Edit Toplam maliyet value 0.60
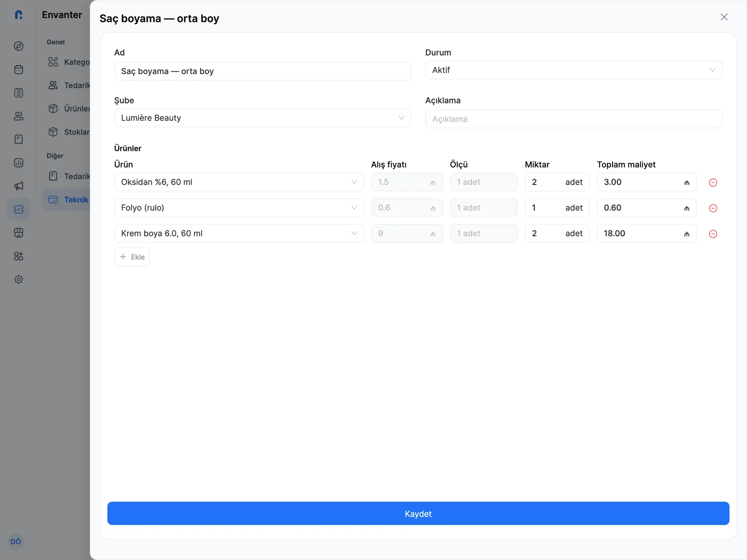This screenshot has height=560, width=747. pos(647,208)
